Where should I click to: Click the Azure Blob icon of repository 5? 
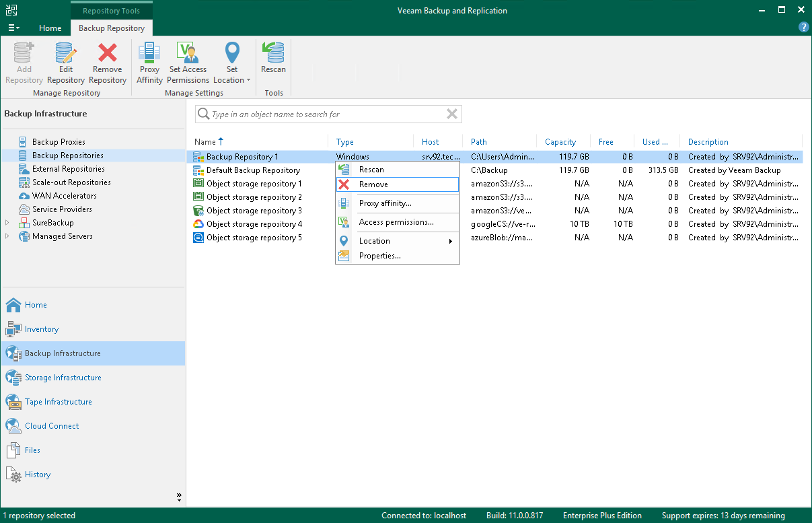tap(198, 238)
